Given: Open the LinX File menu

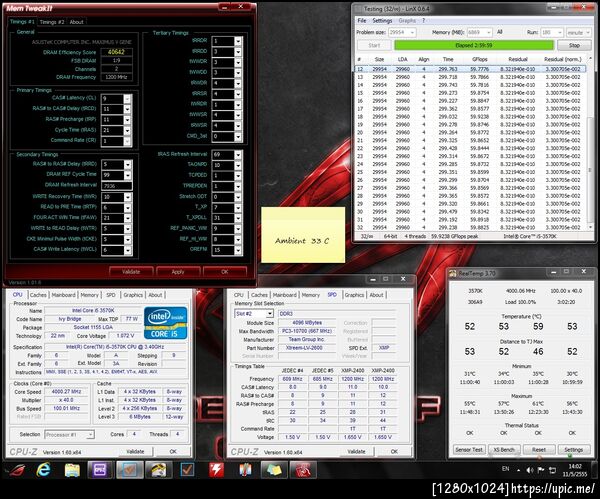Looking at the screenshot, I should click(x=362, y=20).
